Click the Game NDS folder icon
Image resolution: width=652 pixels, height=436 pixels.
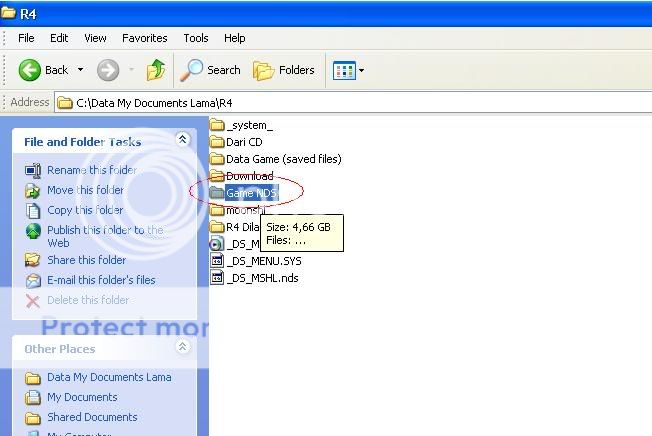coord(217,193)
